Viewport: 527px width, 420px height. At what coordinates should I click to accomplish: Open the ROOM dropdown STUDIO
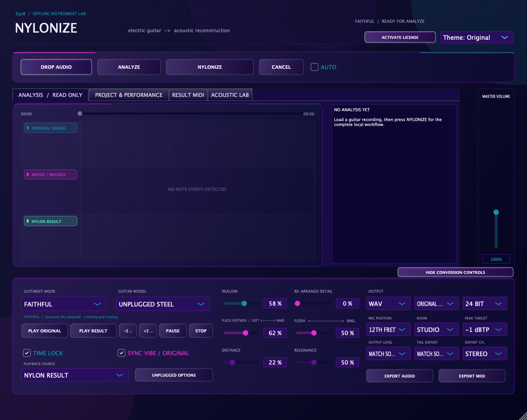pyautogui.click(x=437, y=330)
